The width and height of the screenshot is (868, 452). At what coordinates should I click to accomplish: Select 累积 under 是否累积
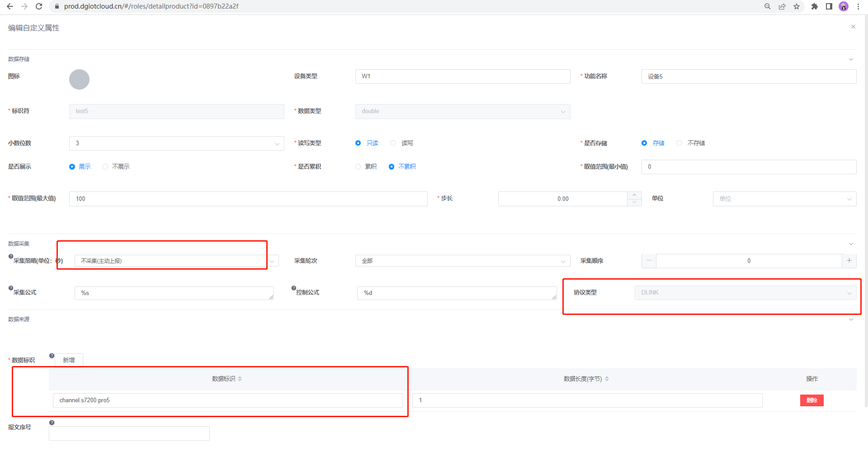[x=358, y=167]
